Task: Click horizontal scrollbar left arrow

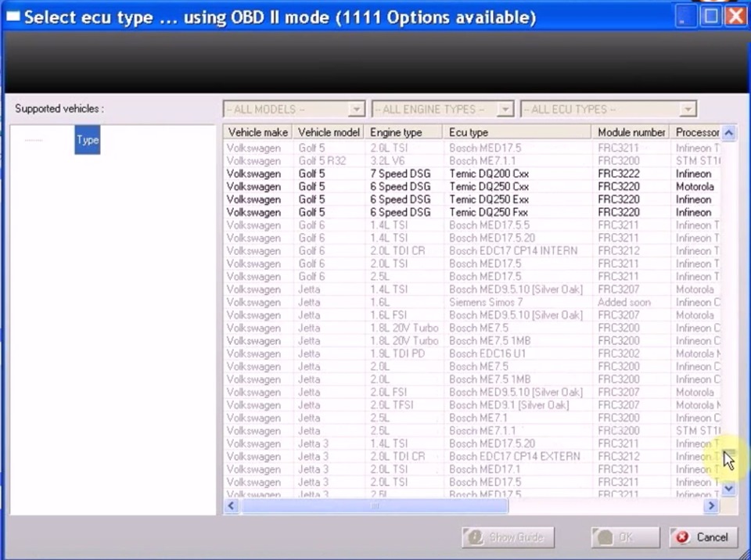Action: click(232, 505)
